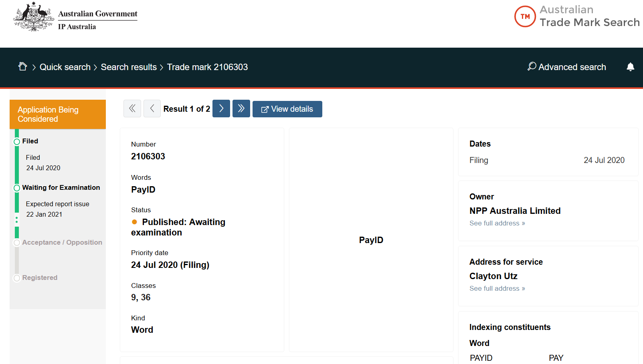The width and height of the screenshot is (643, 364).
Task: Select owner name NPP Australia Limited
Action: 515,211
